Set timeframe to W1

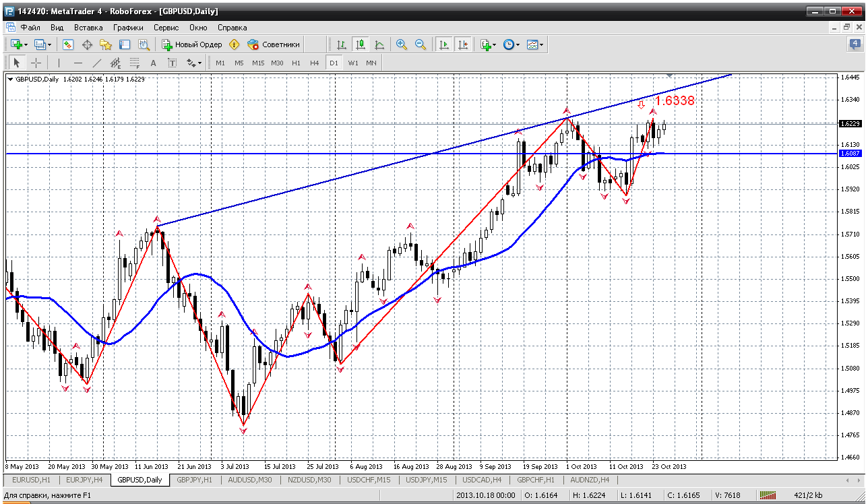(x=353, y=63)
